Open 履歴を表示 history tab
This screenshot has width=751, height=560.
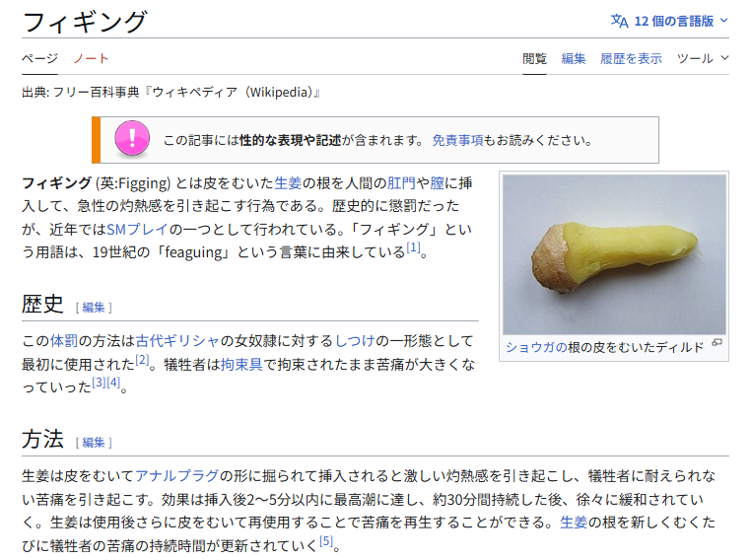point(631,58)
